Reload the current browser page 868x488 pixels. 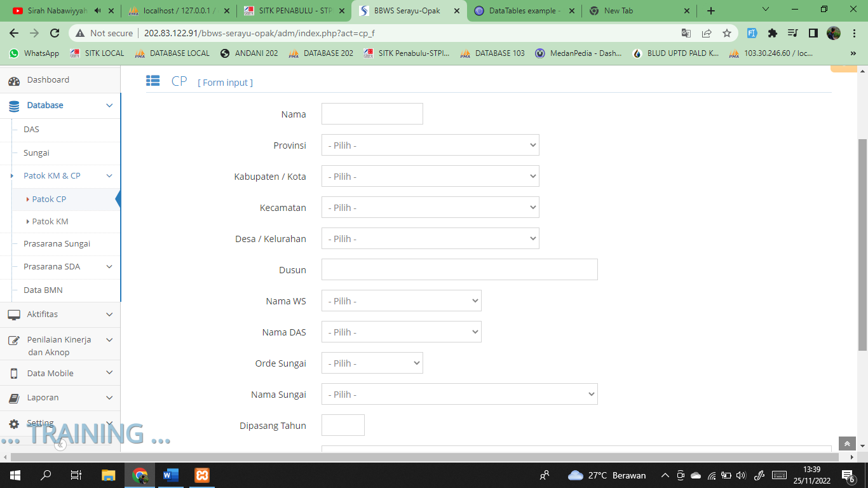pyautogui.click(x=55, y=33)
